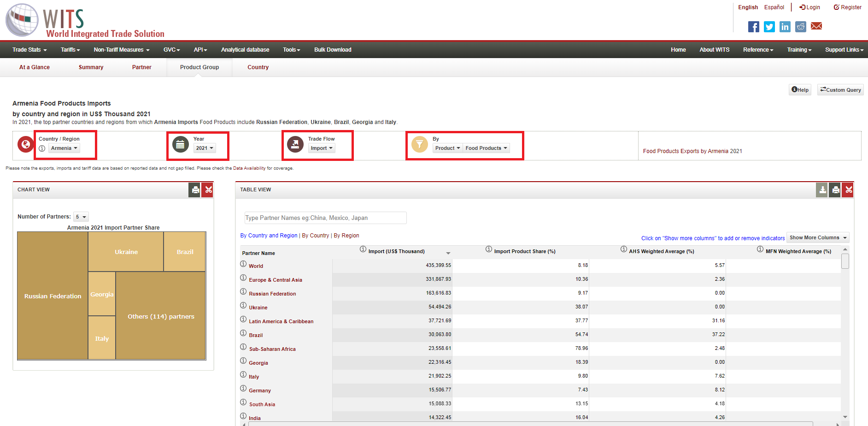This screenshot has width=868, height=426.
Task: Expand the Show More Columns dropdown
Action: click(x=818, y=238)
